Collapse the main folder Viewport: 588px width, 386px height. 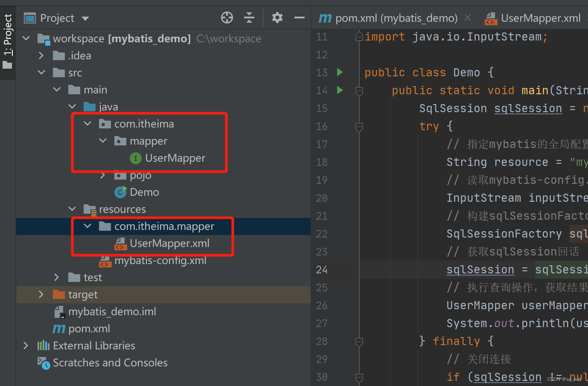57,90
